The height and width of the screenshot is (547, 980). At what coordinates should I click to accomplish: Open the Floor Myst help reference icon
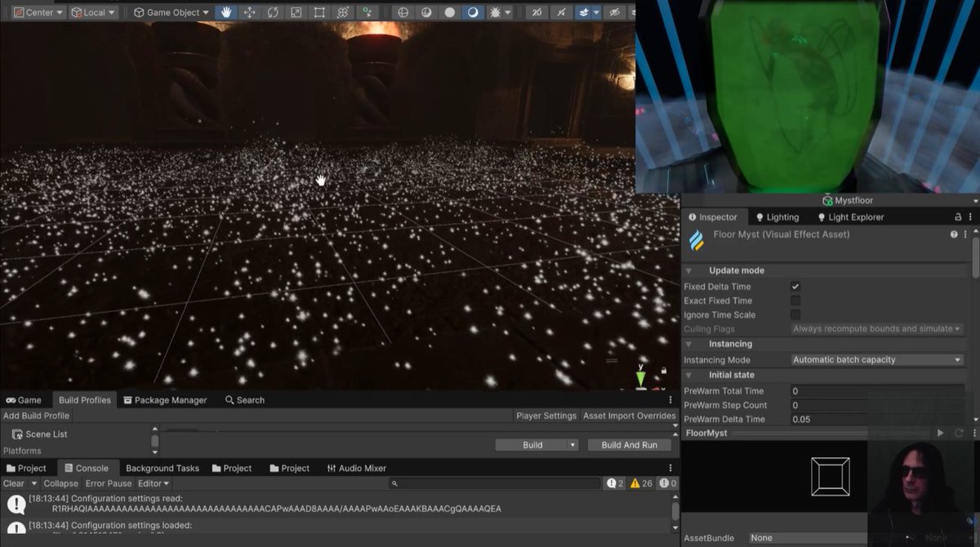(954, 234)
